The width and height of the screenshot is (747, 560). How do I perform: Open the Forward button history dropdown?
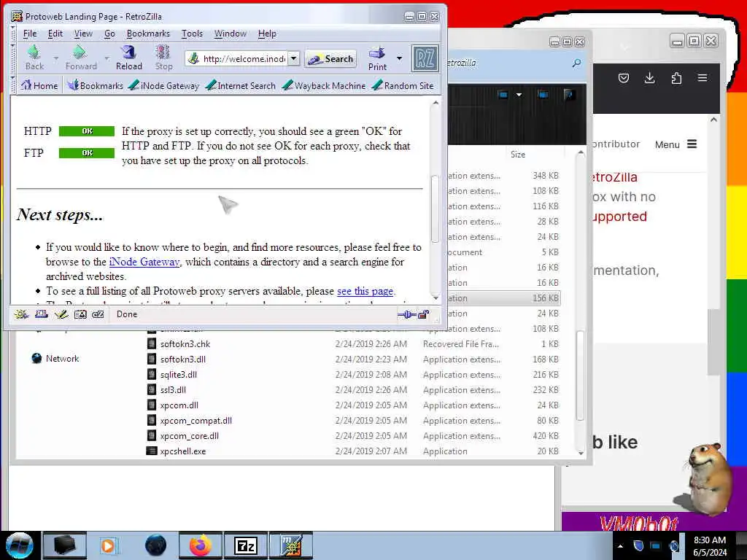[107, 58]
